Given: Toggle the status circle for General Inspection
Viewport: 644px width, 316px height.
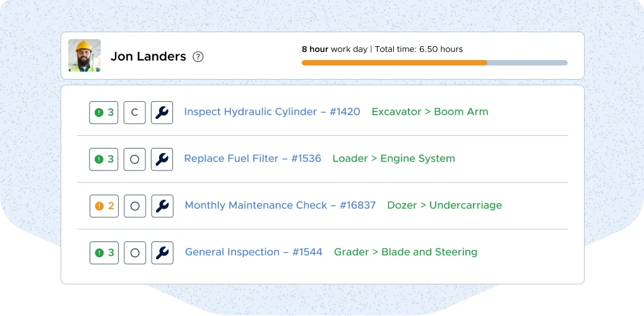Looking at the screenshot, I should (x=134, y=253).
